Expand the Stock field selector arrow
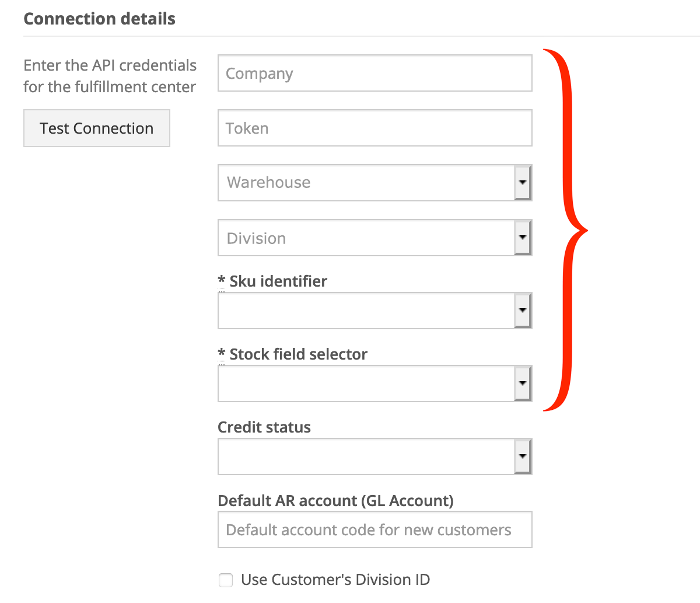Screen dimensions: 700x603 click(523, 384)
